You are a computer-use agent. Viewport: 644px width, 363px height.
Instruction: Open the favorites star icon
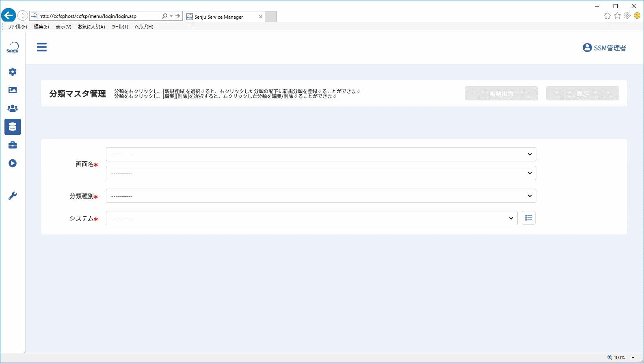coord(617,16)
